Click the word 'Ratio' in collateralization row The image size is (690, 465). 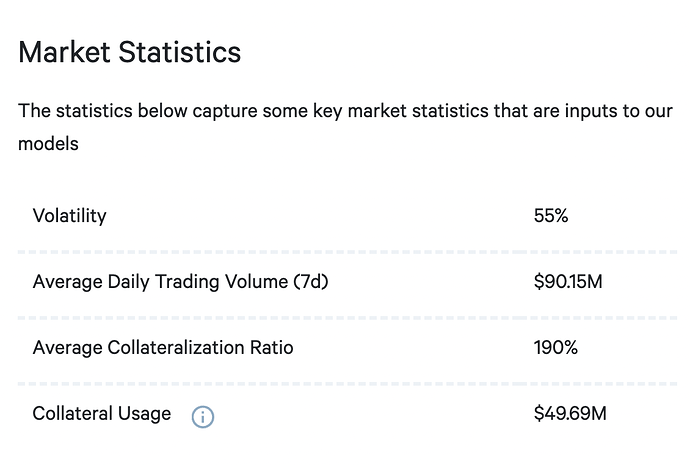click(272, 348)
